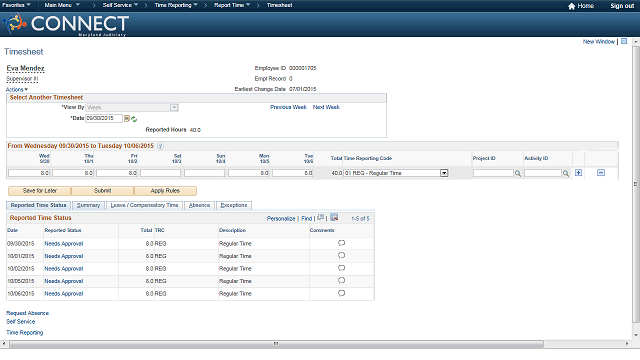Open Project ID lookup magnifier
This screenshot has height=360, width=640.
pos(518,173)
